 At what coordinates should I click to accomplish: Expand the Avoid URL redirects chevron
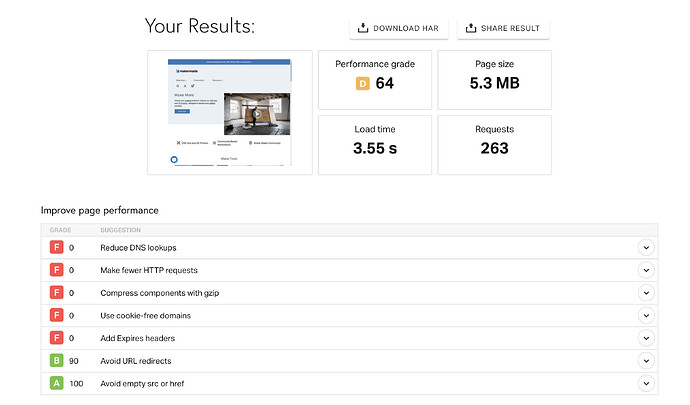click(645, 361)
